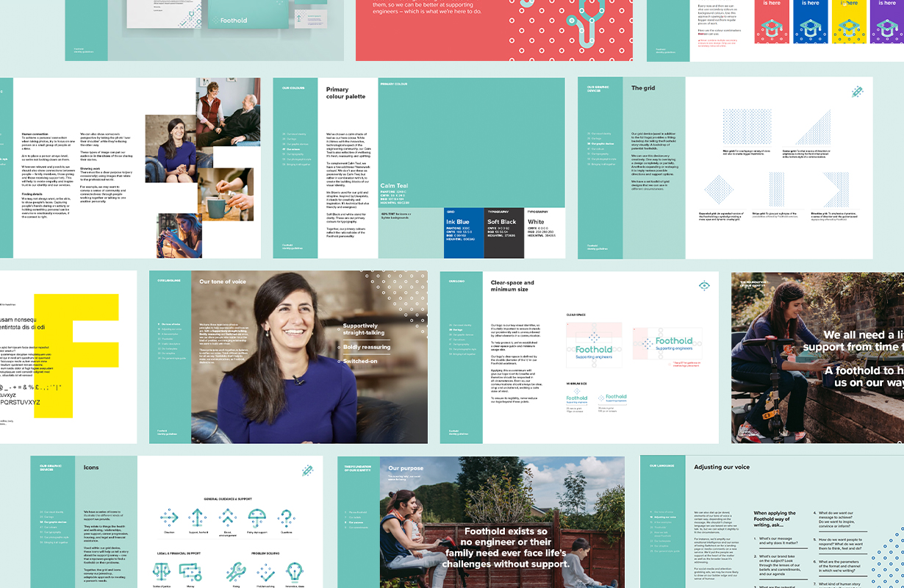Screen dimensions: 904x588
Task: Click the wrench Fixing icon
Action: (x=236, y=572)
